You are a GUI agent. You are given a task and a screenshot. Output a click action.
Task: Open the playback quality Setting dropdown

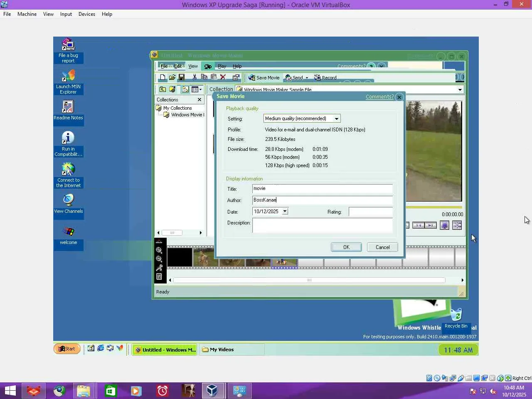(336, 118)
